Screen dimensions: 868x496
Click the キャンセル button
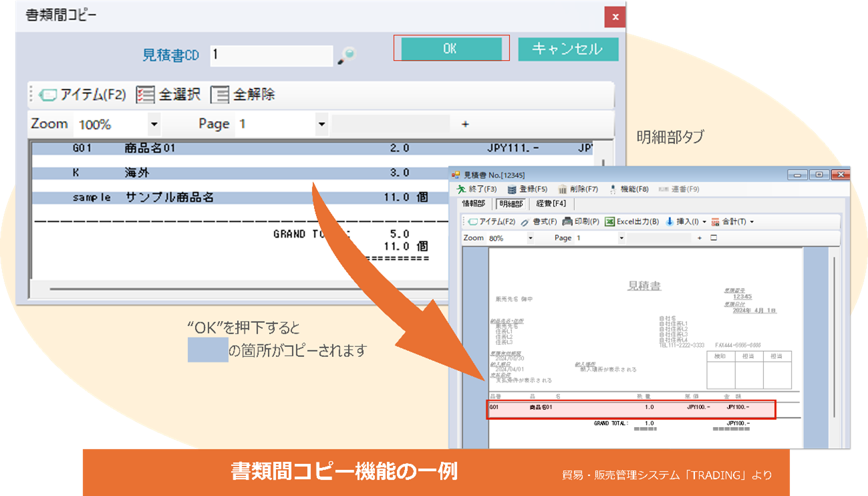568,49
